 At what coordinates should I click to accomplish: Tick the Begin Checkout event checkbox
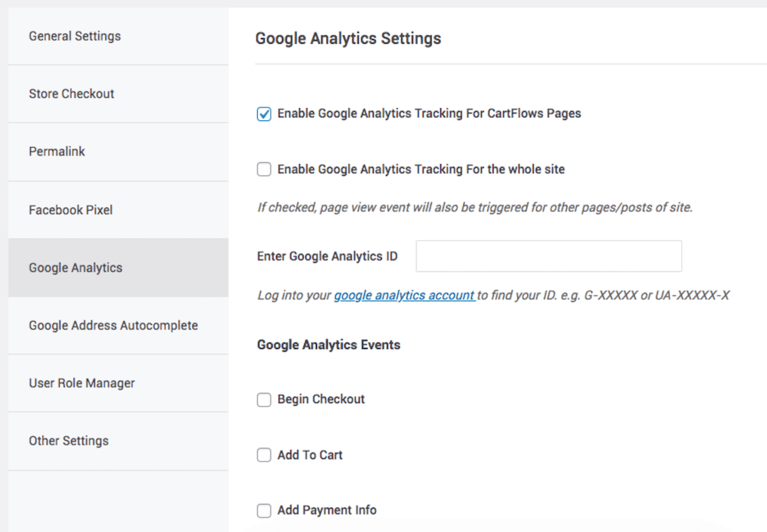[x=264, y=399]
